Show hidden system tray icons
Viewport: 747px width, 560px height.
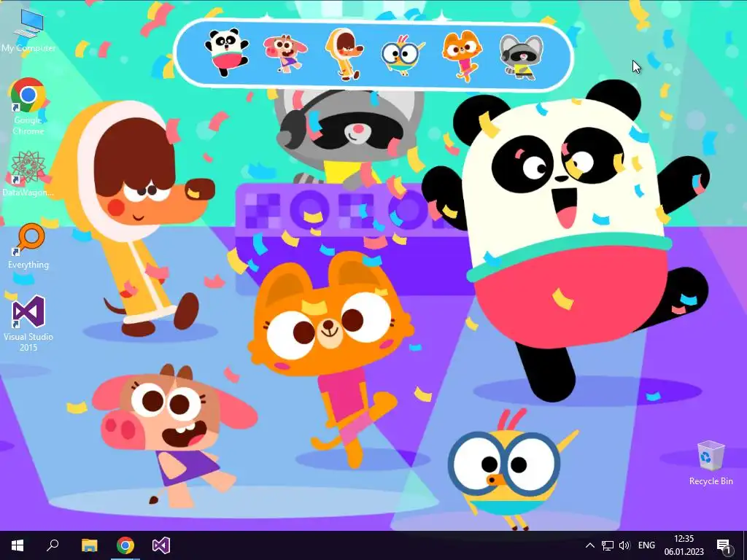(x=589, y=545)
